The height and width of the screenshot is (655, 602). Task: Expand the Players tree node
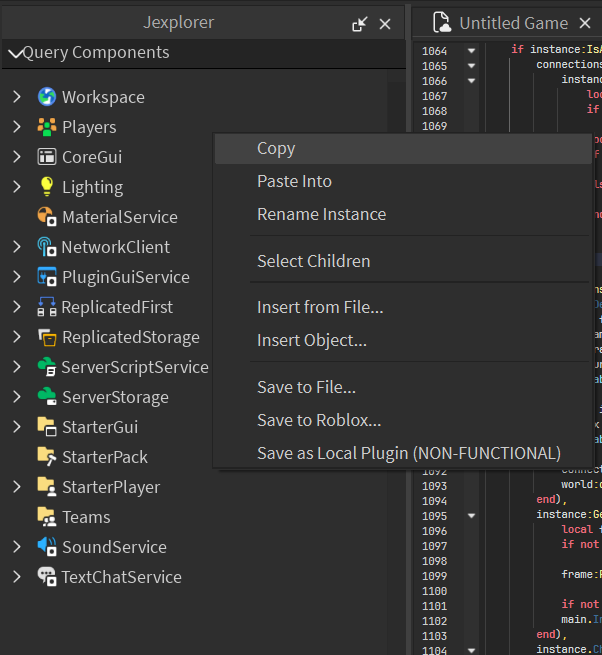17,127
